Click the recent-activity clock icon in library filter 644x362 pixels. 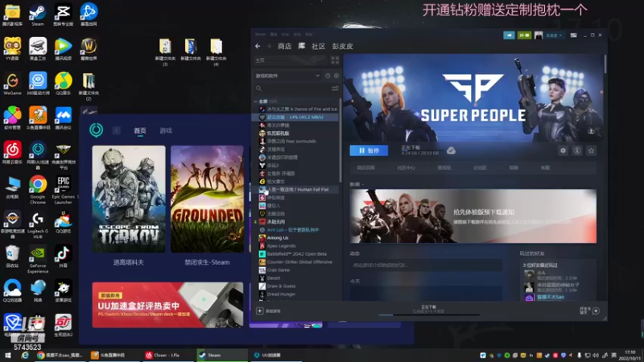(328, 76)
